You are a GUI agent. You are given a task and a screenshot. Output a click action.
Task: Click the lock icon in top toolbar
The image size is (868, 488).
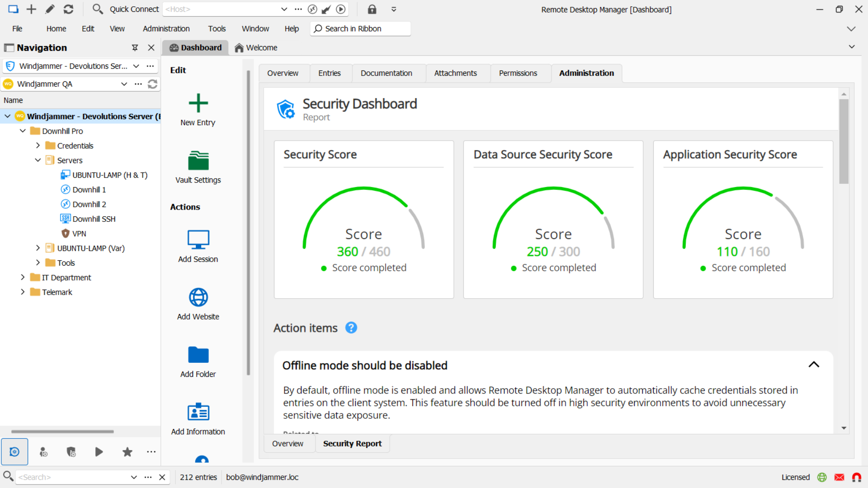coord(372,9)
